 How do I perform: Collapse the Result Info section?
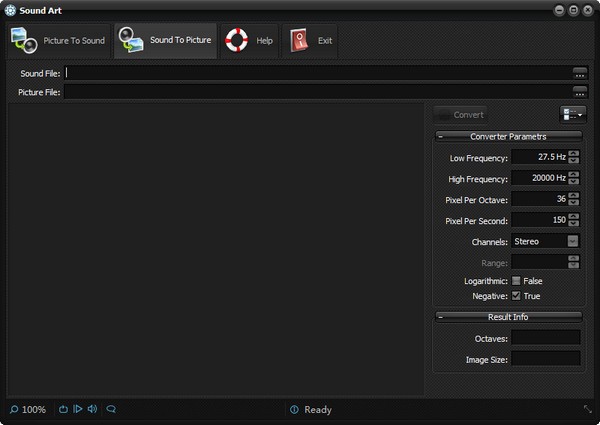point(442,317)
